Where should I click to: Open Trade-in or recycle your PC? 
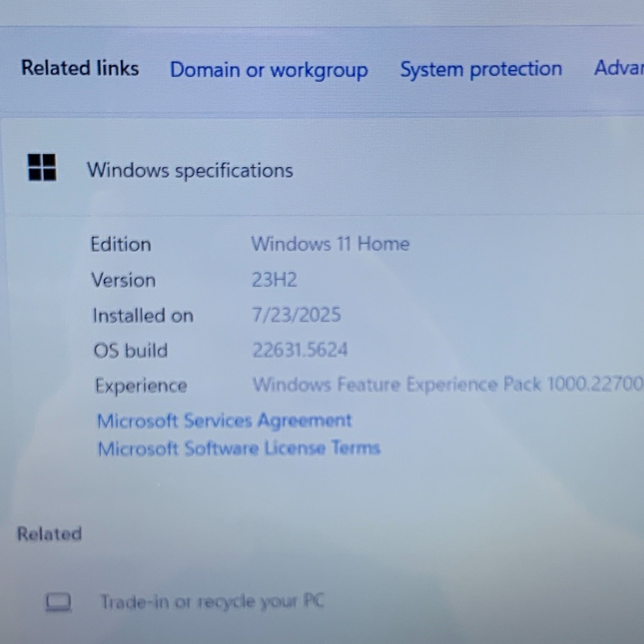(212, 601)
